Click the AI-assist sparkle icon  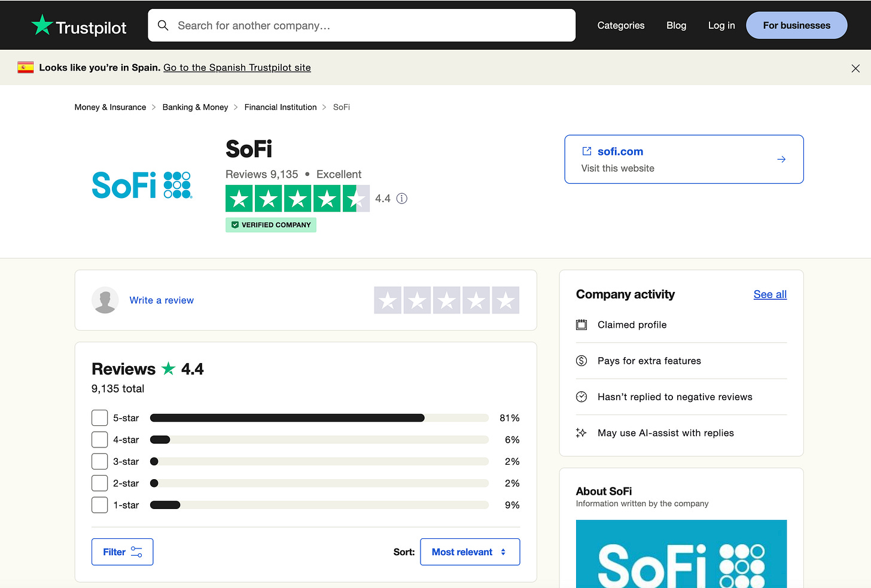pyautogui.click(x=581, y=432)
